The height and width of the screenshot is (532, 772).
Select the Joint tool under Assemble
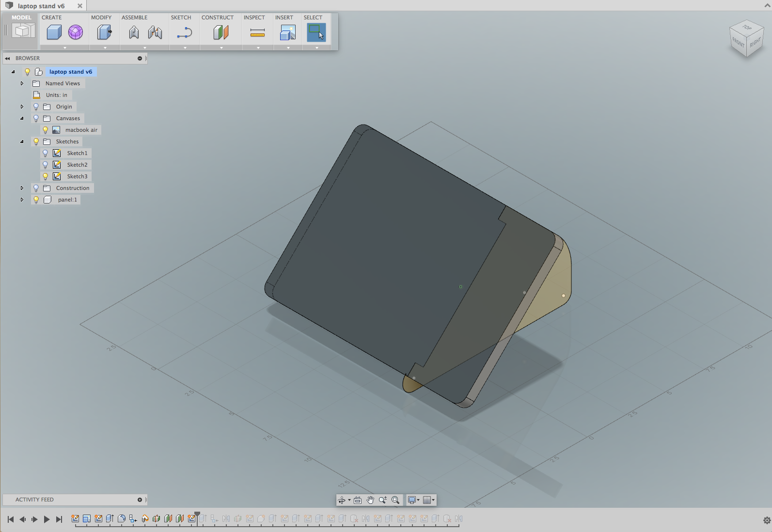click(x=134, y=32)
